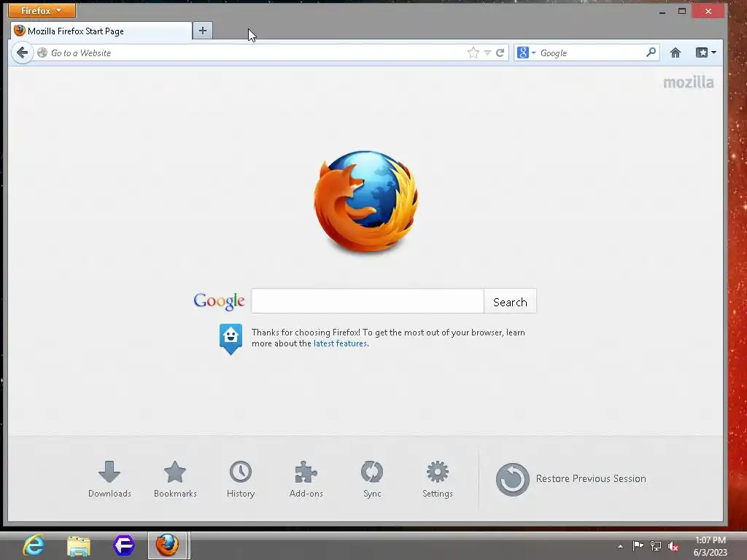Open History from the start page
Viewport: 747px width, 560px height.
241,479
